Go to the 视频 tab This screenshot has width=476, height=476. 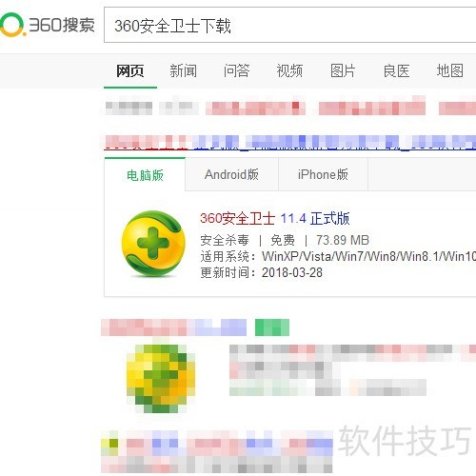(x=289, y=70)
